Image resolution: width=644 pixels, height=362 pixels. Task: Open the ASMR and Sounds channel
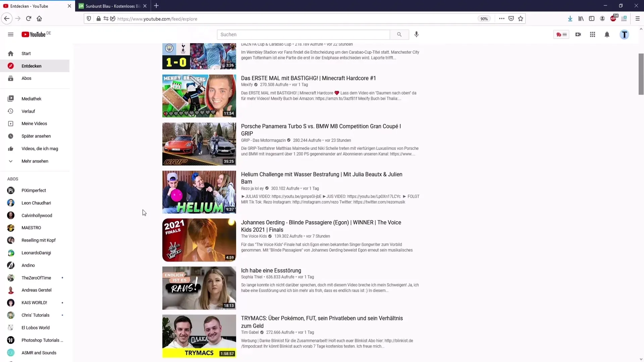[x=35, y=353]
